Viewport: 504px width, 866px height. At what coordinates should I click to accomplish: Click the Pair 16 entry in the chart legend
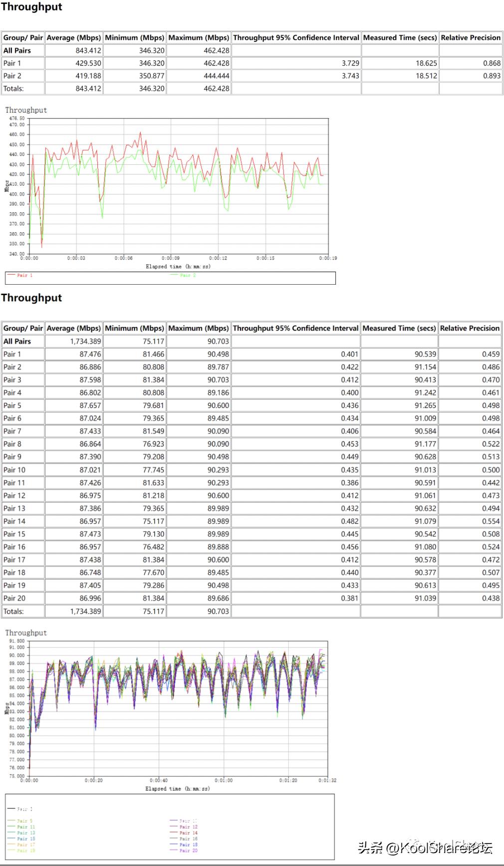(x=184, y=839)
